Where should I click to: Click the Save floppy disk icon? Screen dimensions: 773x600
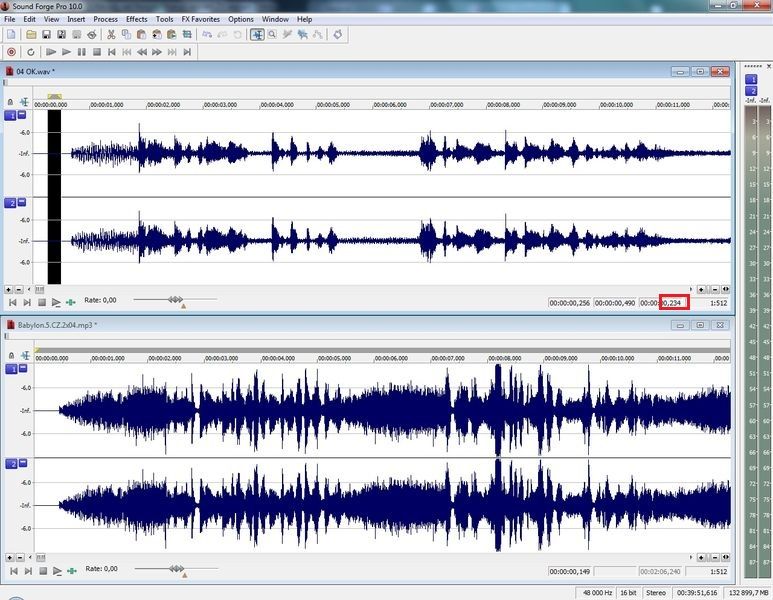[46, 35]
